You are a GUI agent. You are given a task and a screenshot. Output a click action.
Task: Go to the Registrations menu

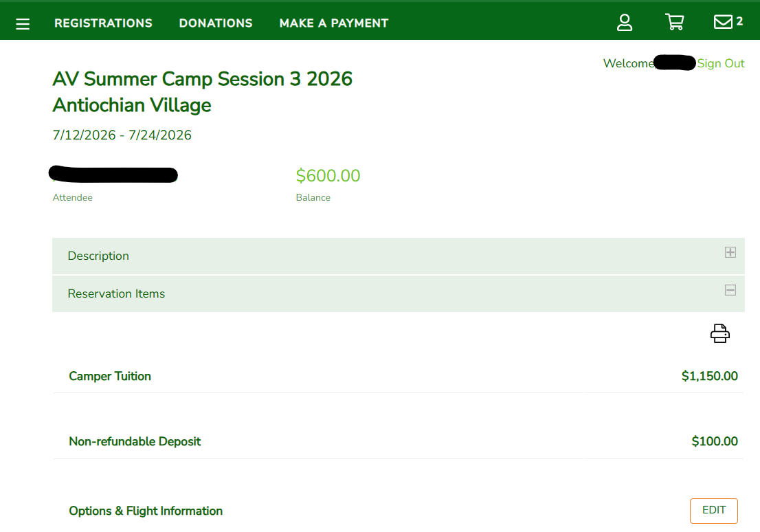pyautogui.click(x=103, y=23)
